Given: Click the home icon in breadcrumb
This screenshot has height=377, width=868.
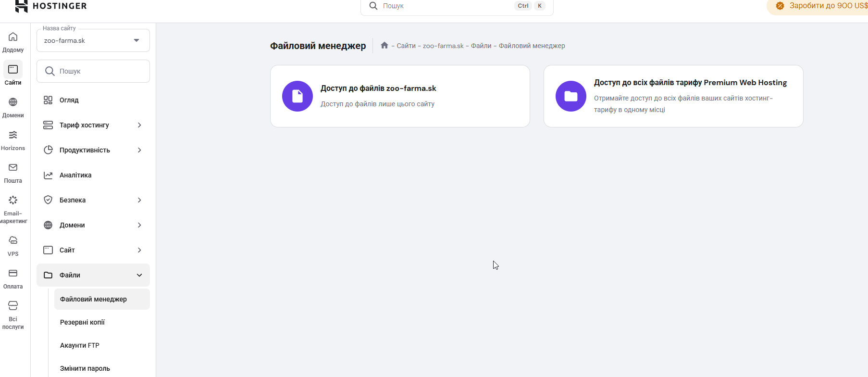Looking at the screenshot, I should [x=384, y=45].
